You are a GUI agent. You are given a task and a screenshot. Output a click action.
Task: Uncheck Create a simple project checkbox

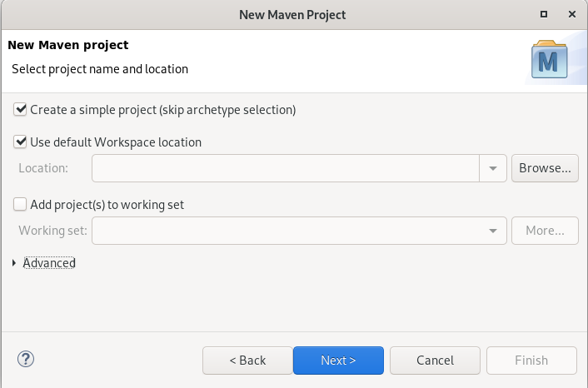coord(20,109)
